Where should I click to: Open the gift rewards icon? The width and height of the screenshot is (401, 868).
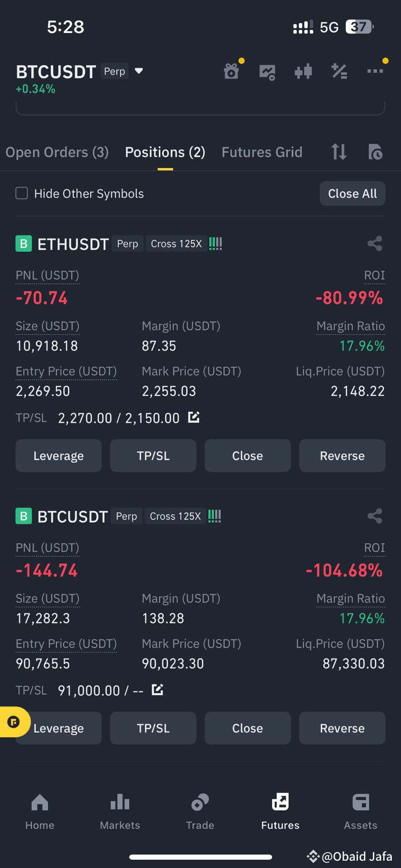click(231, 71)
